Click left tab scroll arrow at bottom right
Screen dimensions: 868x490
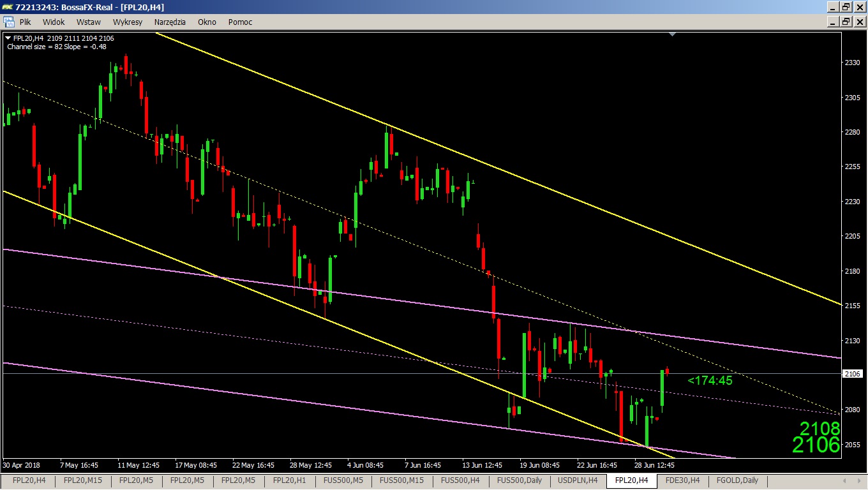tap(844, 480)
